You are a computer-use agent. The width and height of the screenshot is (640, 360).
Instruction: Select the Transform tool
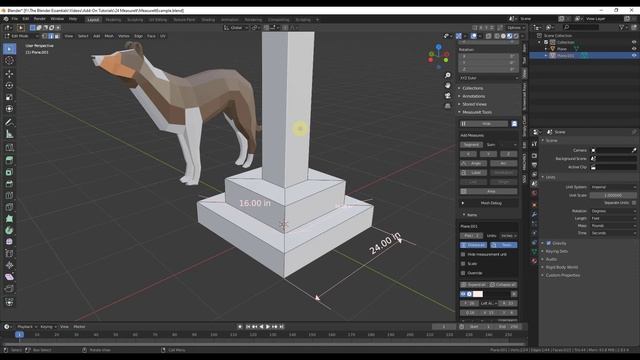(x=9, y=109)
